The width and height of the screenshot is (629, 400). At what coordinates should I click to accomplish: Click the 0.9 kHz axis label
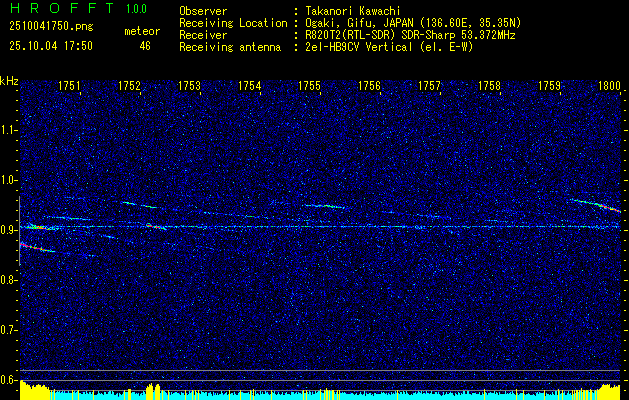coord(8,230)
